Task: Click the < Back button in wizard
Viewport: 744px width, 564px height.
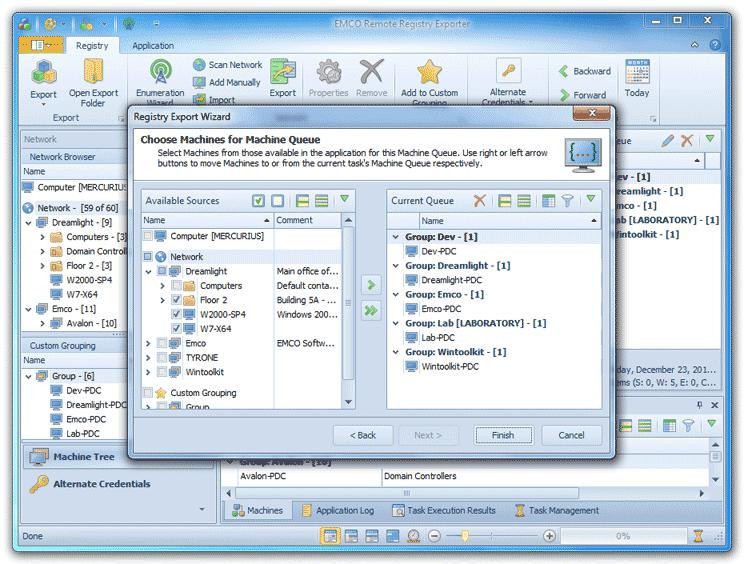Action: 363,435
